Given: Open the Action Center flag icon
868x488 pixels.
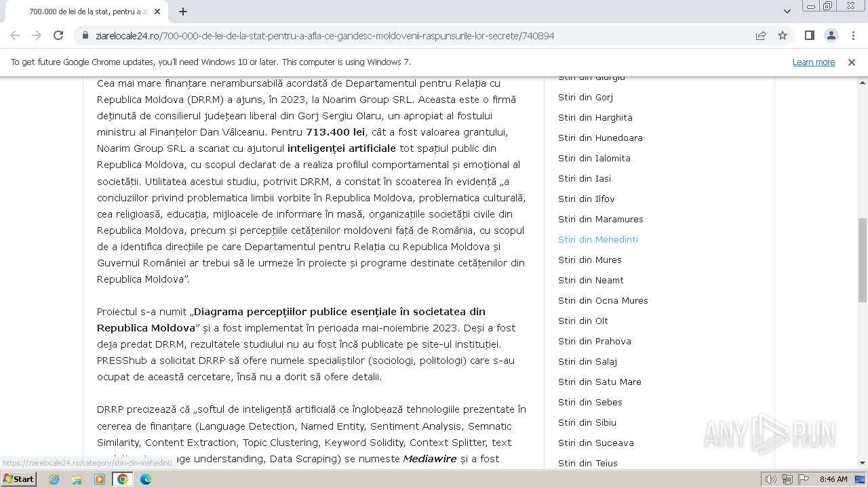Looking at the screenshot, I should (804, 479).
